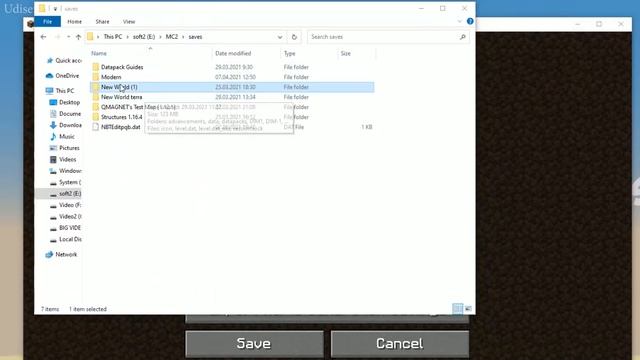
Task: Click the Datapack Guides folder icon
Action: (x=96, y=67)
